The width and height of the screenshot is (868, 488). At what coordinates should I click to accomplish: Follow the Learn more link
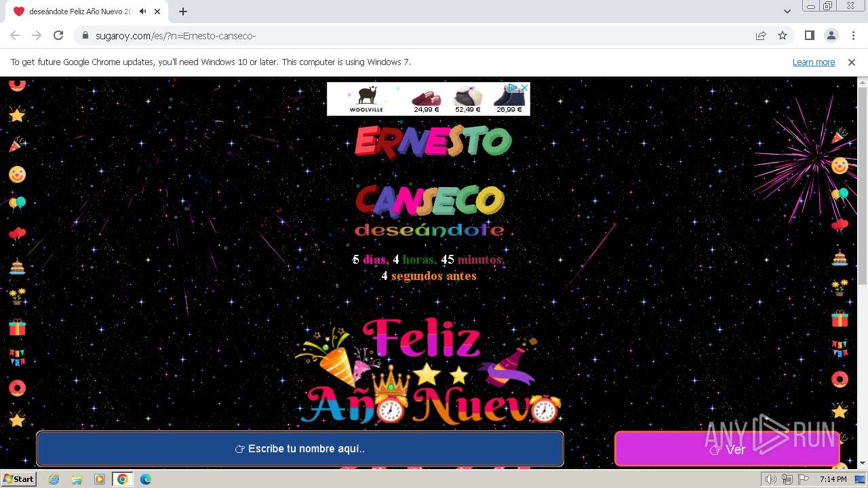(814, 62)
